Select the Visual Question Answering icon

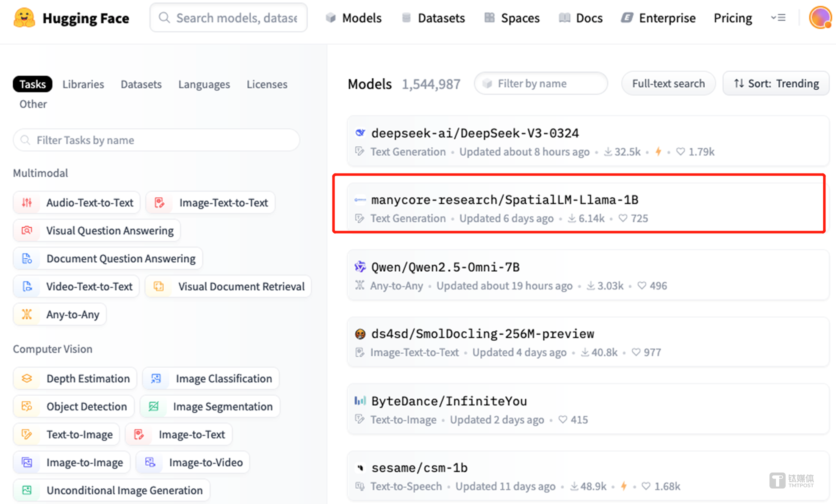(x=27, y=231)
